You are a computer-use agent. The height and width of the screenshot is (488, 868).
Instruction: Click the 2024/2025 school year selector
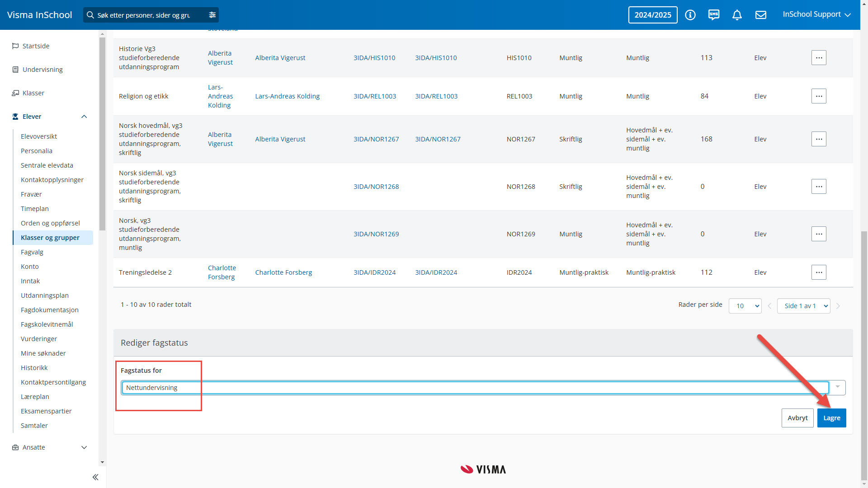[x=652, y=15]
